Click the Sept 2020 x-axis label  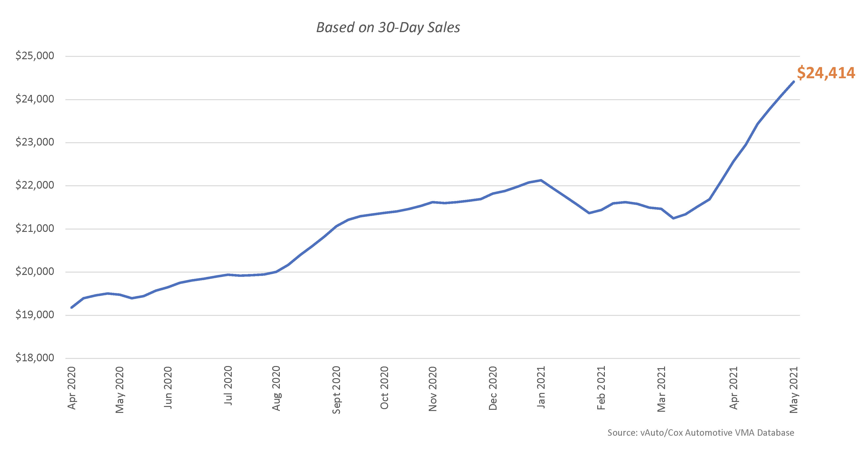tap(336, 390)
